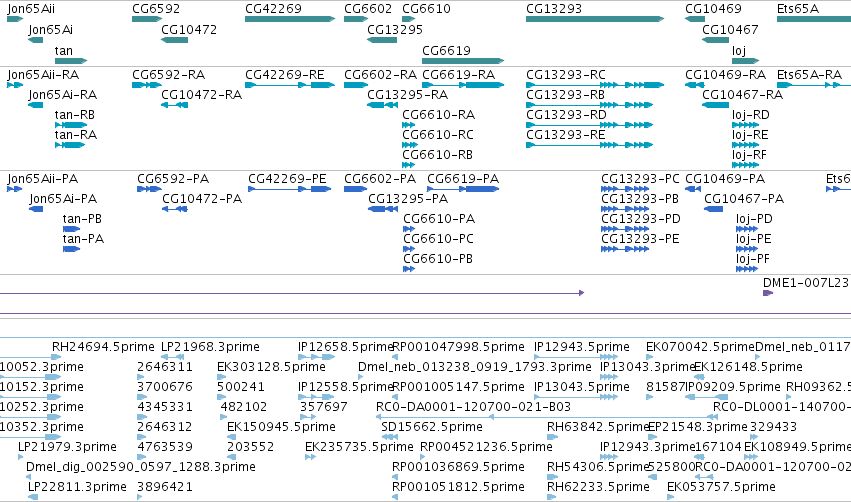851x502 pixels.
Task: Click the loj gene label
Action: pyautogui.click(x=739, y=51)
